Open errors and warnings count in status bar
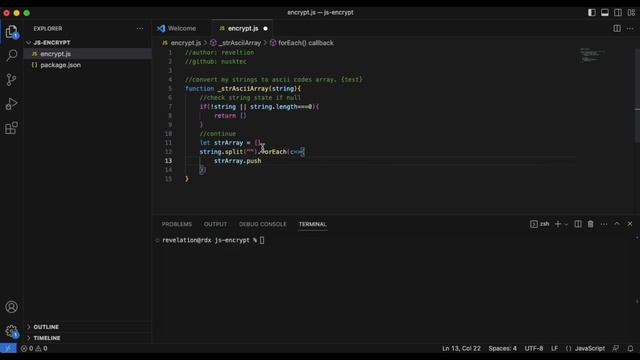Screen dimensions: 640x360 [34, 348]
